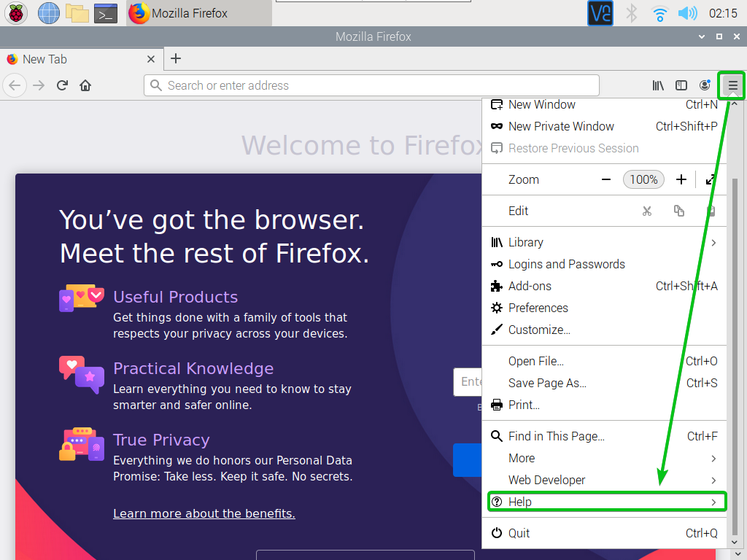The height and width of the screenshot is (560, 747).
Task: Open Bluetooth settings in system tray
Action: (x=631, y=13)
